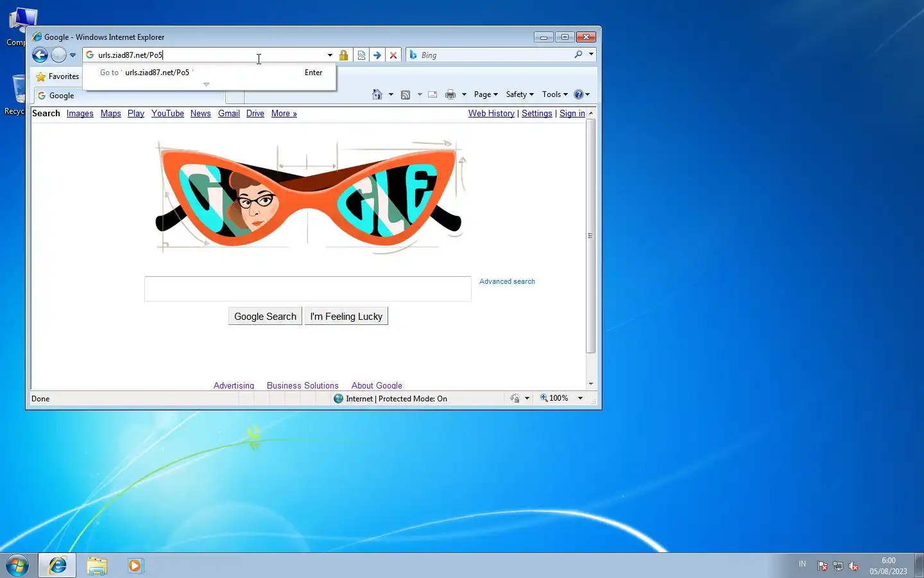924x578 pixels.
Task: Open the Gmail link
Action: coord(228,114)
